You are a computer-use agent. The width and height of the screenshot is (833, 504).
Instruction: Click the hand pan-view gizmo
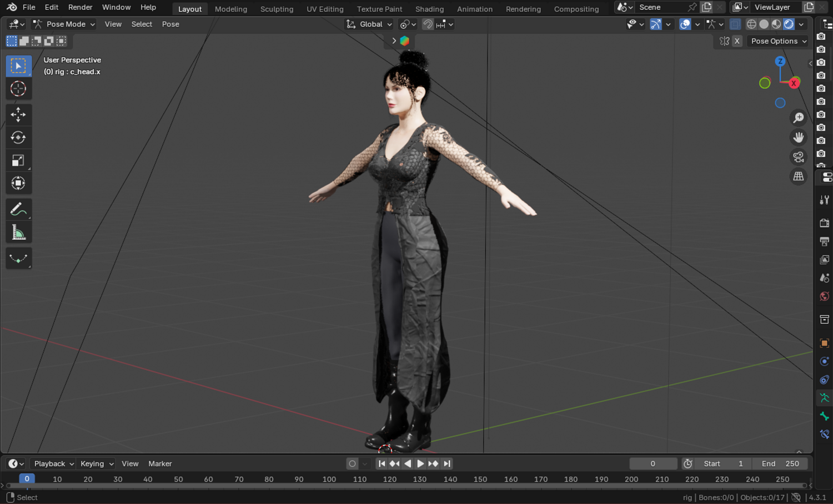pyautogui.click(x=799, y=137)
